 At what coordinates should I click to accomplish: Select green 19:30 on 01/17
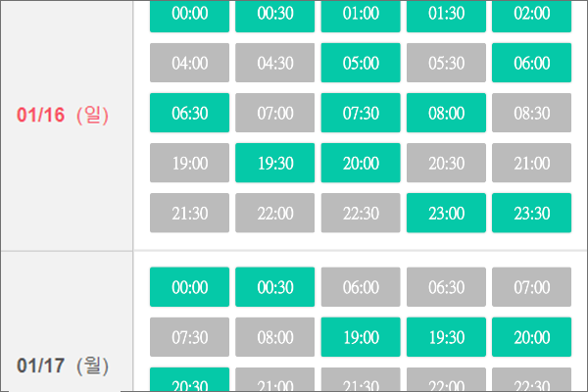tap(445, 337)
